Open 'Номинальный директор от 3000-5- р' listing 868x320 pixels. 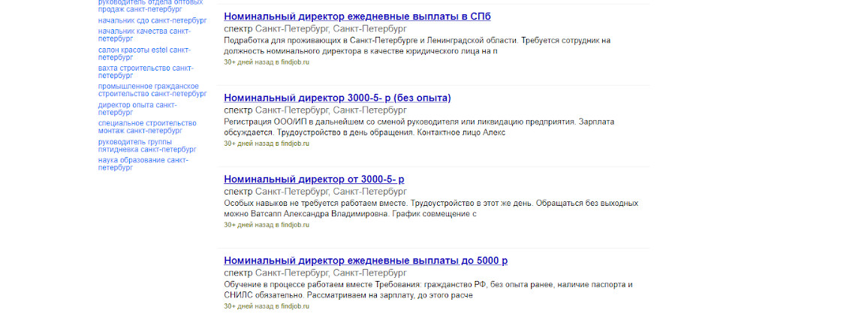coord(314,180)
